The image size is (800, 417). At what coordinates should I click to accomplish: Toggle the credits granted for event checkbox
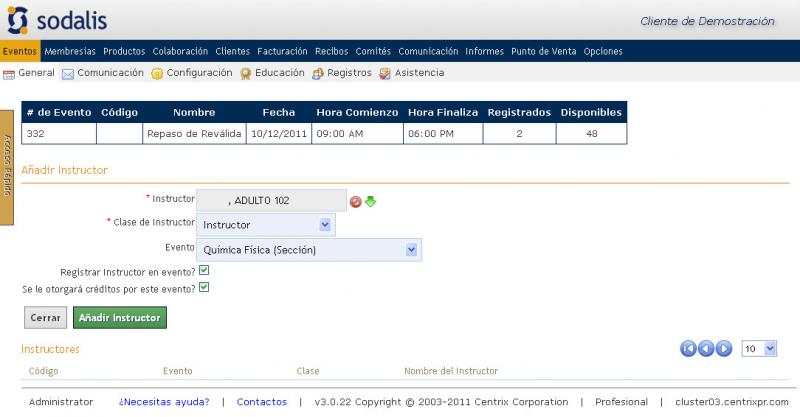tap(204, 288)
